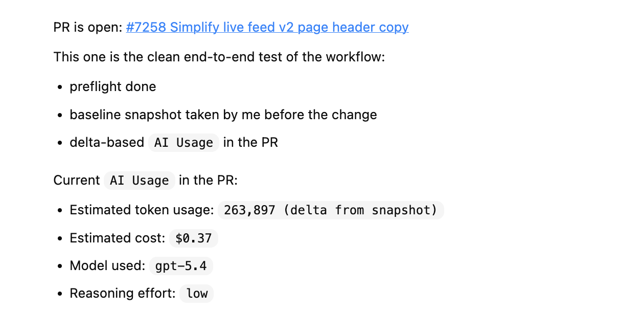Click the 'PR is open:' text
644x311 pixels.
click(88, 27)
